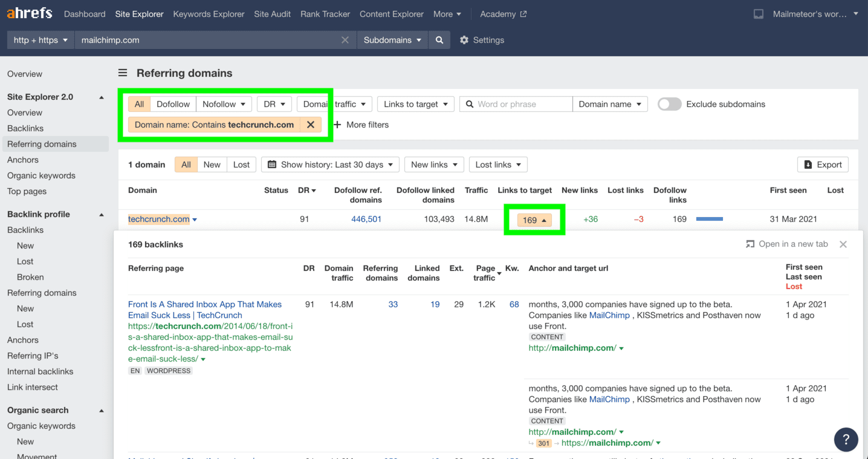Screen dimensions: 868x459
Task: Collapse the Backlink profile section
Action: coord(102,215)
